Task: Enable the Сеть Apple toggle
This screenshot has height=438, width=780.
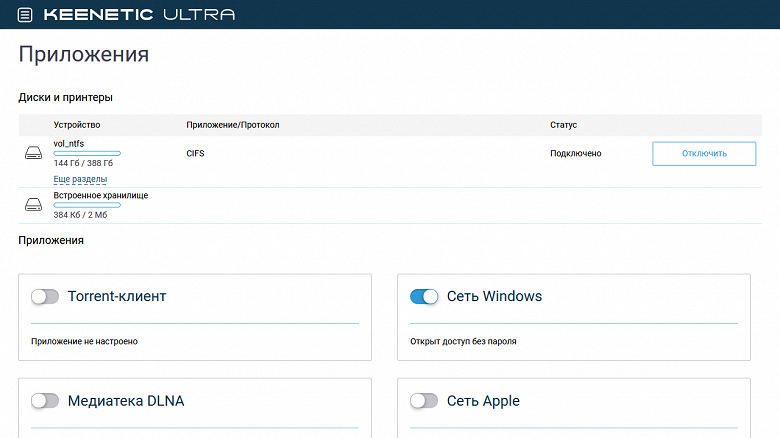Action: click(x=424, y=401)
